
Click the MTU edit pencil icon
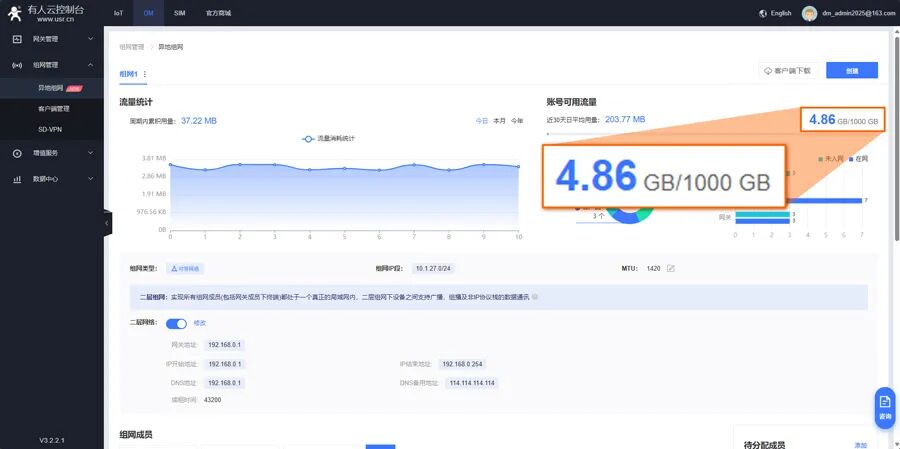(x=671, y=268)
